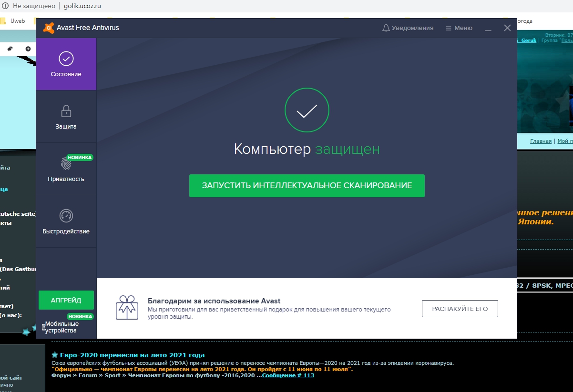
Task: Open Уведомления notifications bell
Action: 408,28
